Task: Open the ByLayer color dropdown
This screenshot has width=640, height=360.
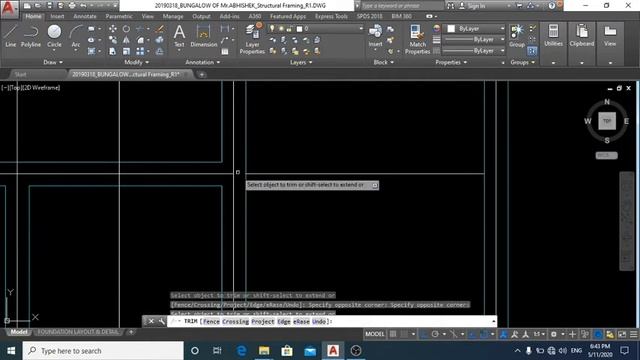Action: coord(475,29)
